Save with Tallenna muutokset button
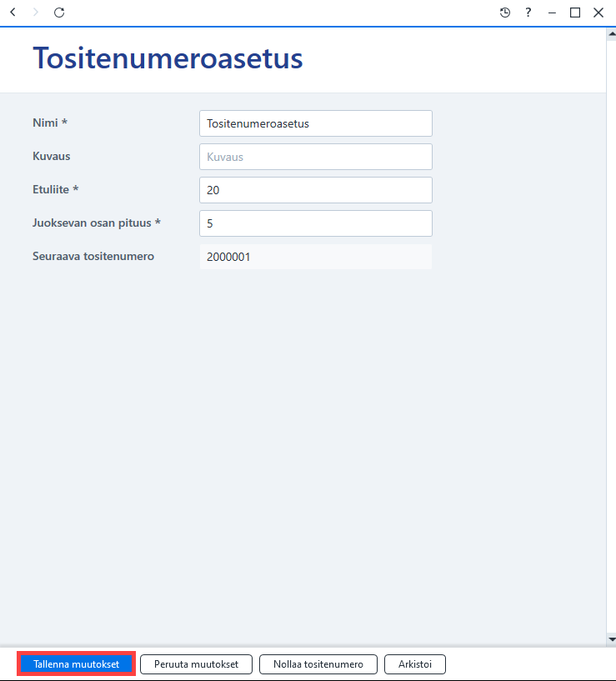The image size is (616, 681). click(77, 664)
